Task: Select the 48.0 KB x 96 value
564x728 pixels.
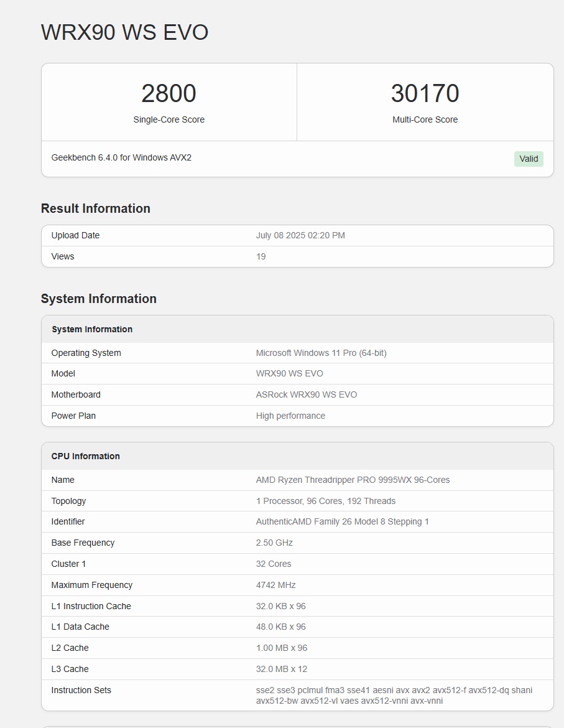Action: [281, 627]
